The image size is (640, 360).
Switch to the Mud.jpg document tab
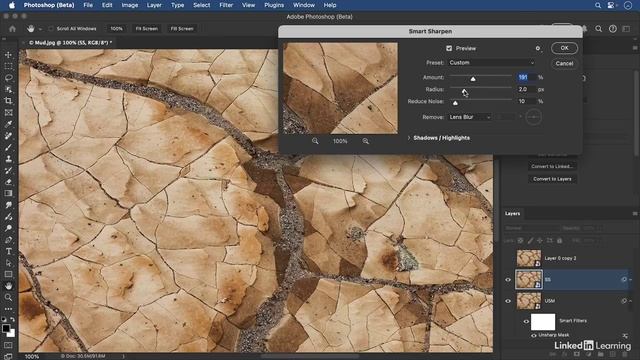[70, 42]
